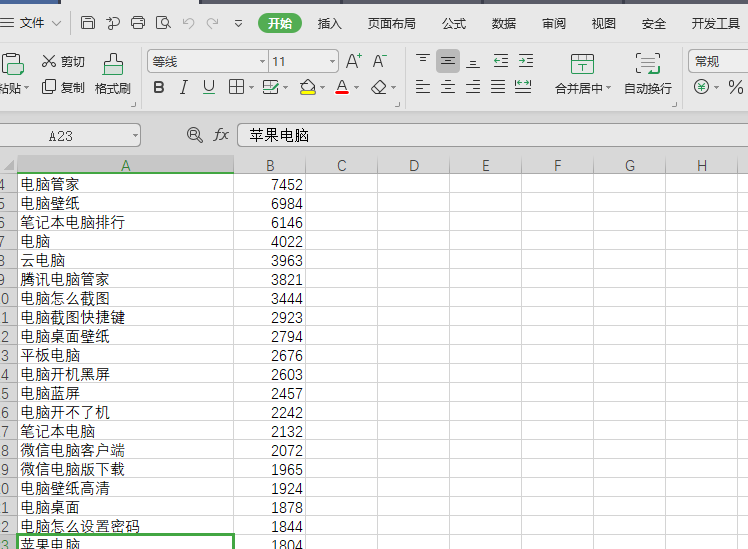
Task: Switch to the 插入 (Insert) tab
Action: pyautogui.click(x=329, y=23)
